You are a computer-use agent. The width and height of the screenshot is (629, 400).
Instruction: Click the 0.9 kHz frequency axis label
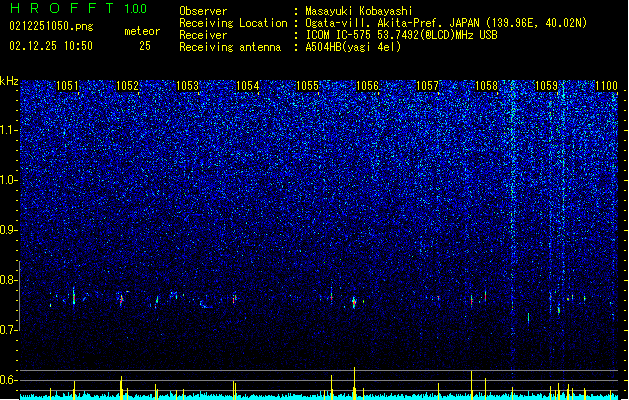(x=8, y=230)
